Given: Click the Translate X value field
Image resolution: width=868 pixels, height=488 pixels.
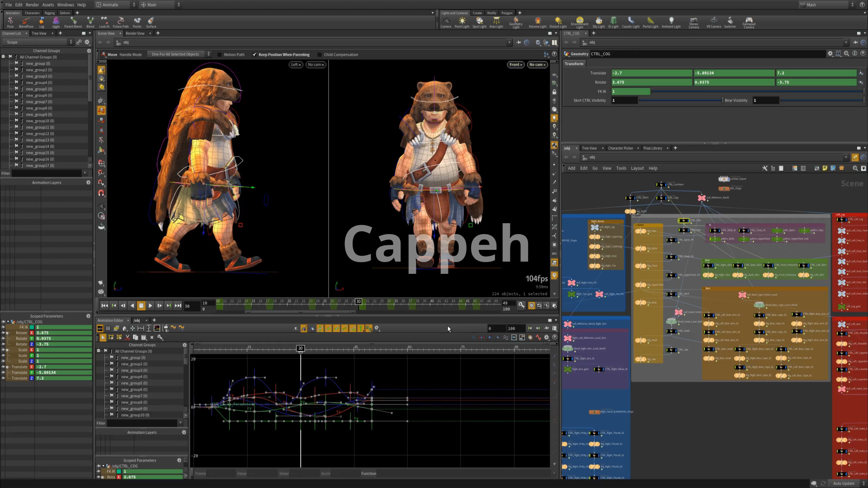Looking at the screenshot, I should point(651,73).
